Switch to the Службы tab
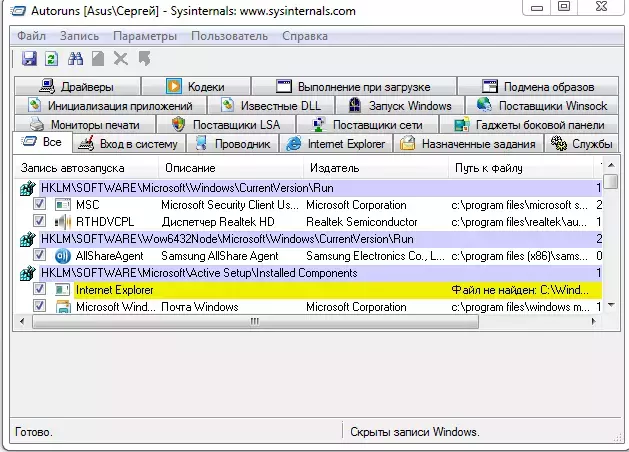 pos(582,144)
